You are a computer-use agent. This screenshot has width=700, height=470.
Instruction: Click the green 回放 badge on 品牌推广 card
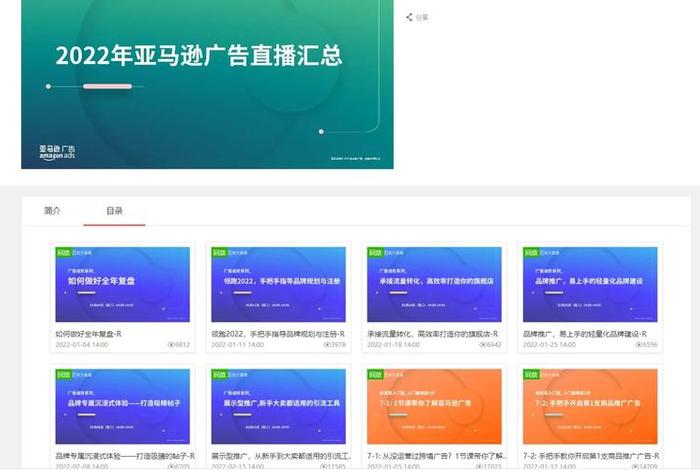[x=531, y=252]
